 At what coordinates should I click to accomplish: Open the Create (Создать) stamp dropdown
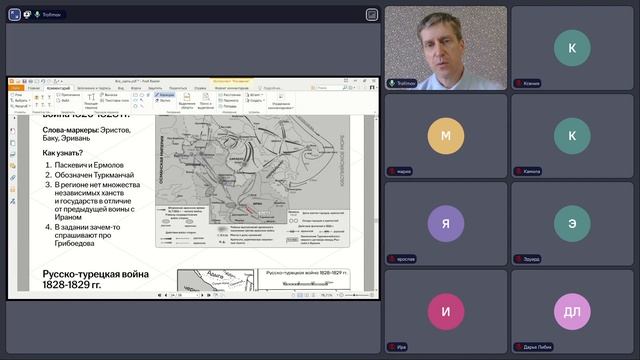tap(256, 100)
